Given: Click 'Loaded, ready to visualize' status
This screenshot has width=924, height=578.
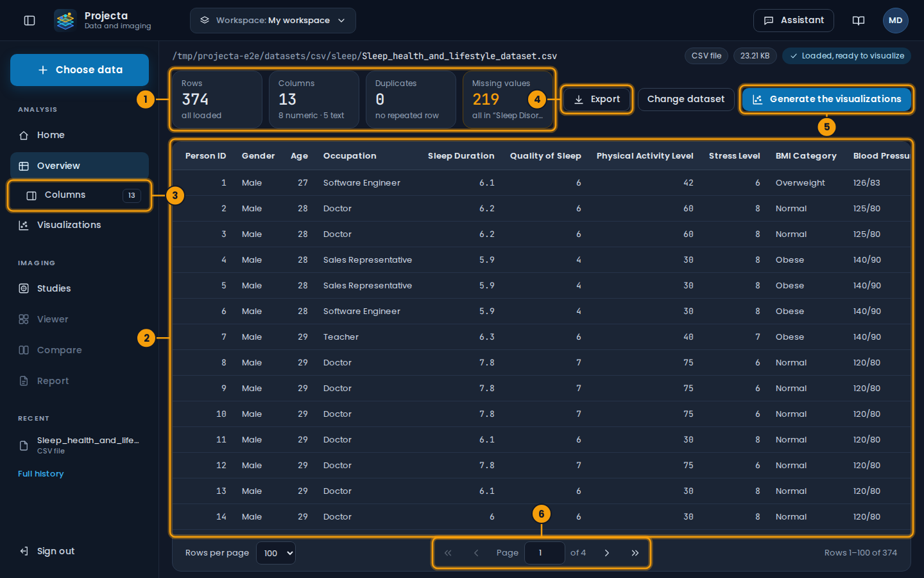Looking at the screenshot, I should pos(846,56).
